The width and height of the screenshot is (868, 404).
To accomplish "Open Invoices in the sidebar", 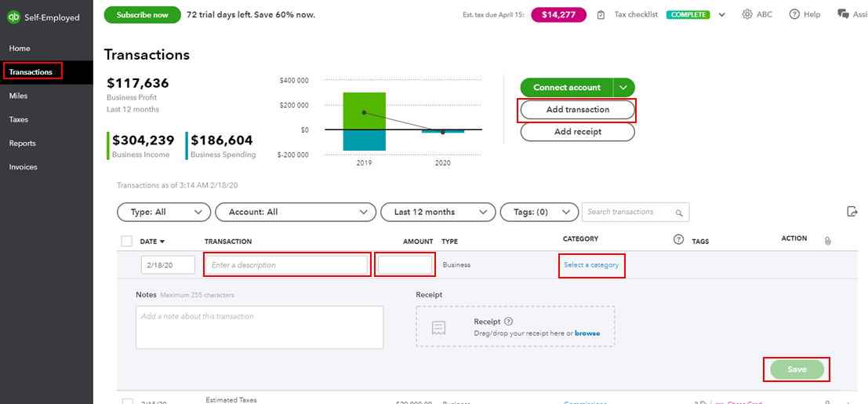I will pos(24,167).
